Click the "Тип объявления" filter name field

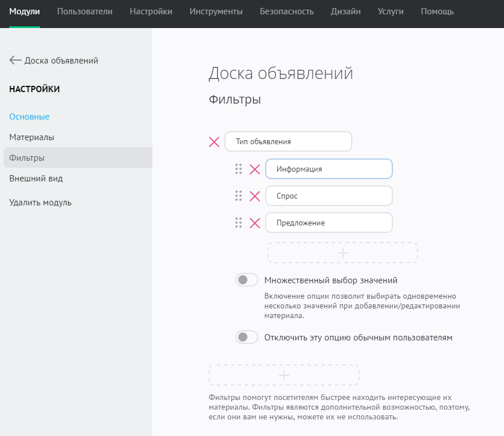point(288,142)
